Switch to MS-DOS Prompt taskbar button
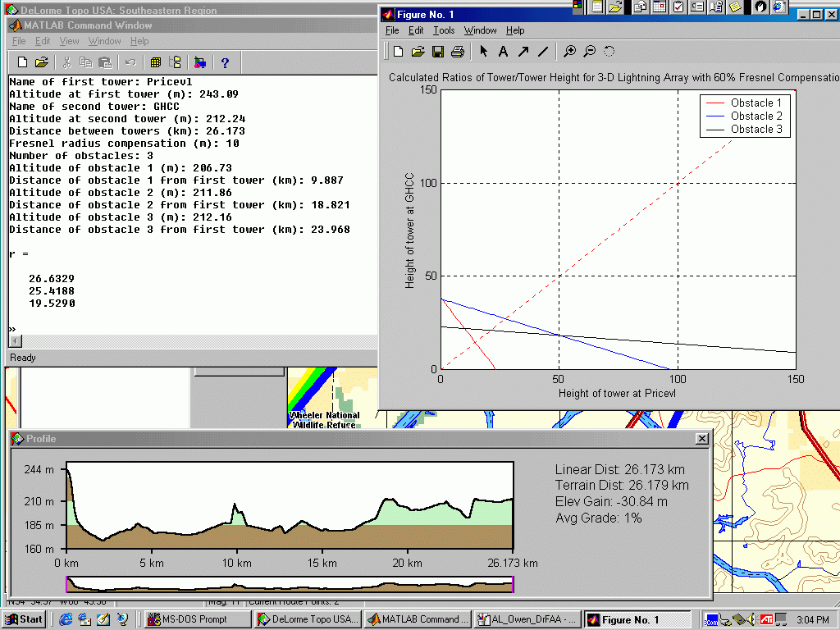 (197, 619)
